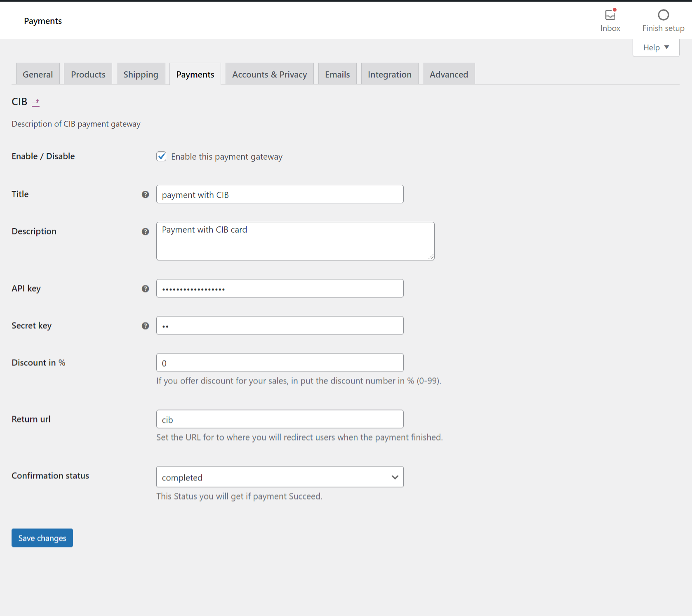The width and height of the screenshot is (692, 616).
Task: Click the API key password field
Action: point(280,289)
